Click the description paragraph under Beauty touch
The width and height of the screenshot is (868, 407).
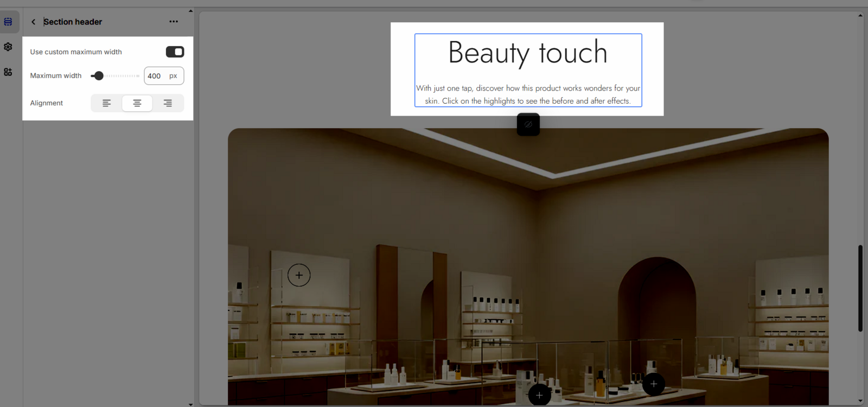click(x=528, y=94)
